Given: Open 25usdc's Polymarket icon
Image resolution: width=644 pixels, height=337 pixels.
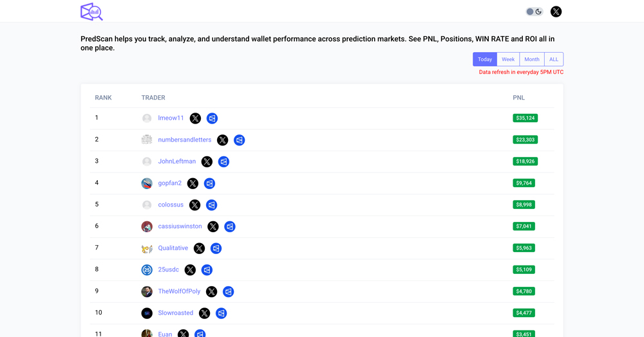Looking at the screenshot, I should click(207, 269).
